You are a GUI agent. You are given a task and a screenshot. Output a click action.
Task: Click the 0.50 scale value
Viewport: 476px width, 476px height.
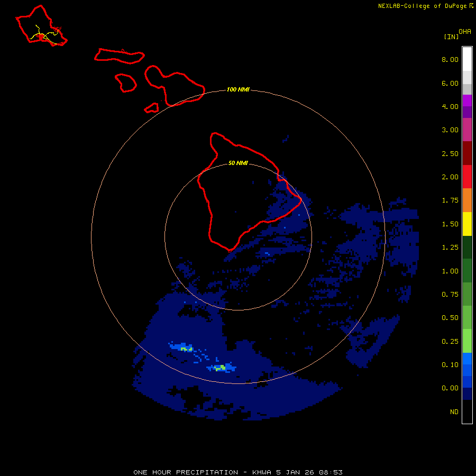coord(450,318)
